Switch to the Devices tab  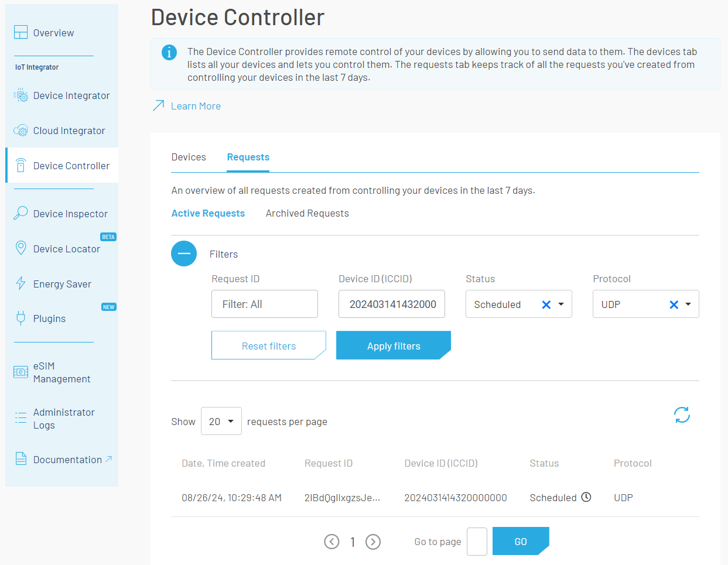click(x=189, y=157)
